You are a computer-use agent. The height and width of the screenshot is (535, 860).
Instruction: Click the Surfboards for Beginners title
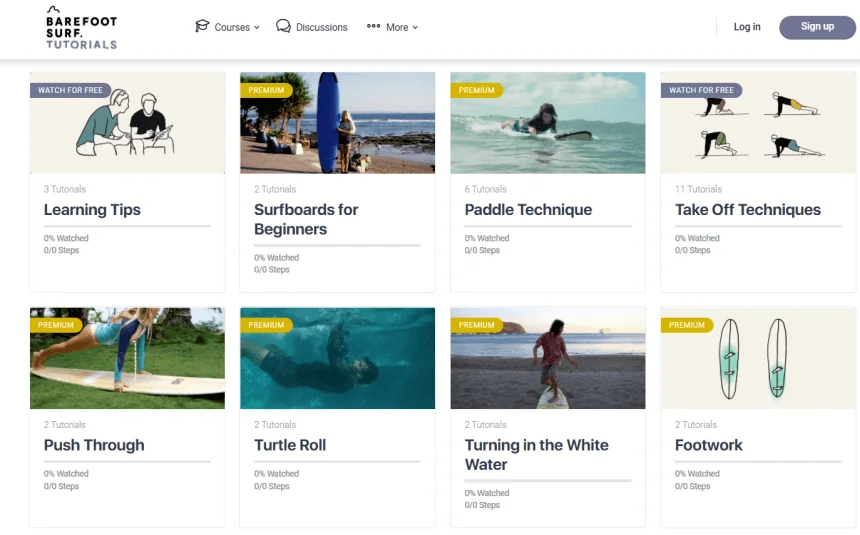[306, 219]
